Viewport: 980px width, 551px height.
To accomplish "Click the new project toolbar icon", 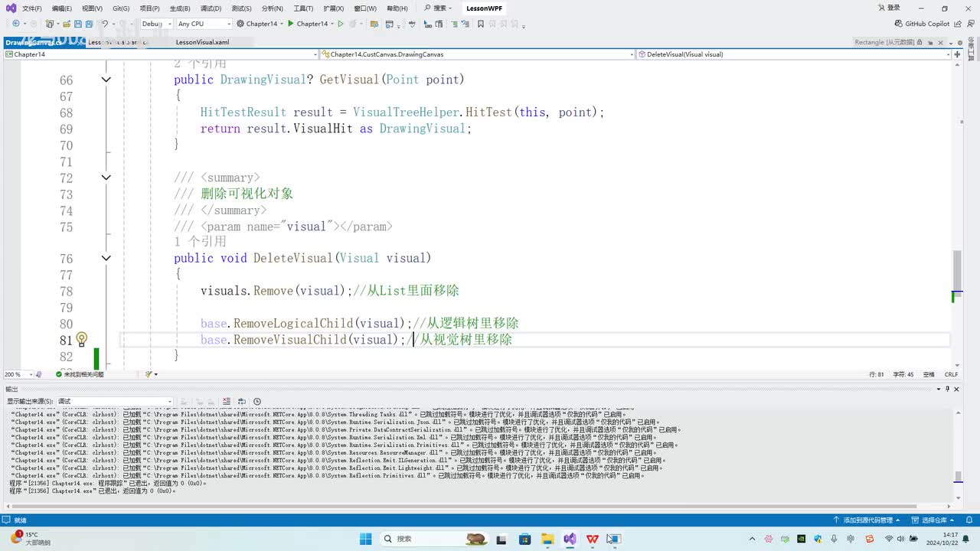I will pyautogui.click(x=49, y=24).
